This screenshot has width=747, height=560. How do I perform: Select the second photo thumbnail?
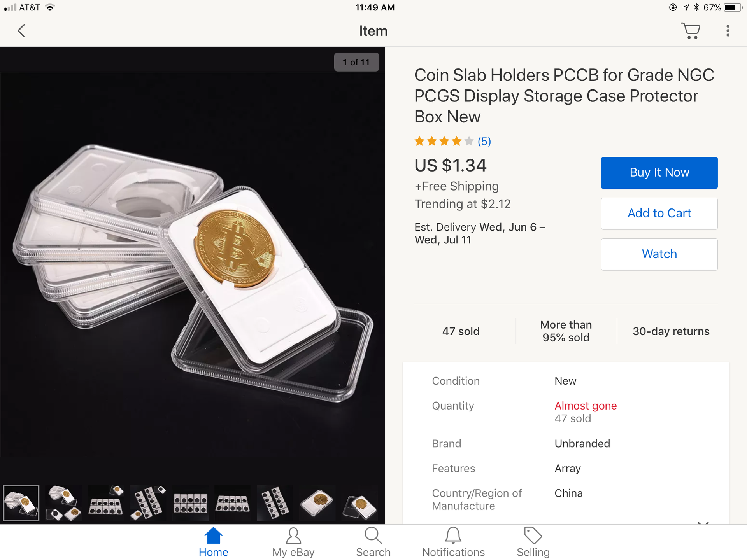point(63,503)
